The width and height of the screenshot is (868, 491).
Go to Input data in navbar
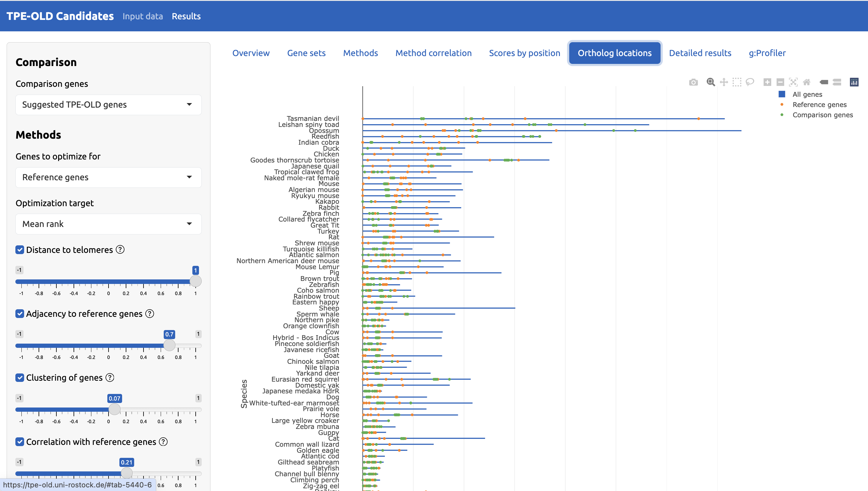[143, 16]
